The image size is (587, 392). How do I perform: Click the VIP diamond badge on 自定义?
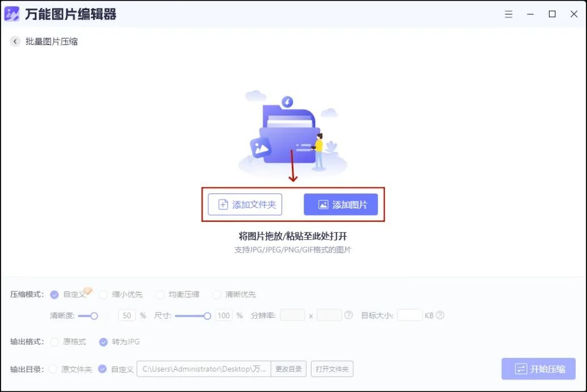pos(87,291)
